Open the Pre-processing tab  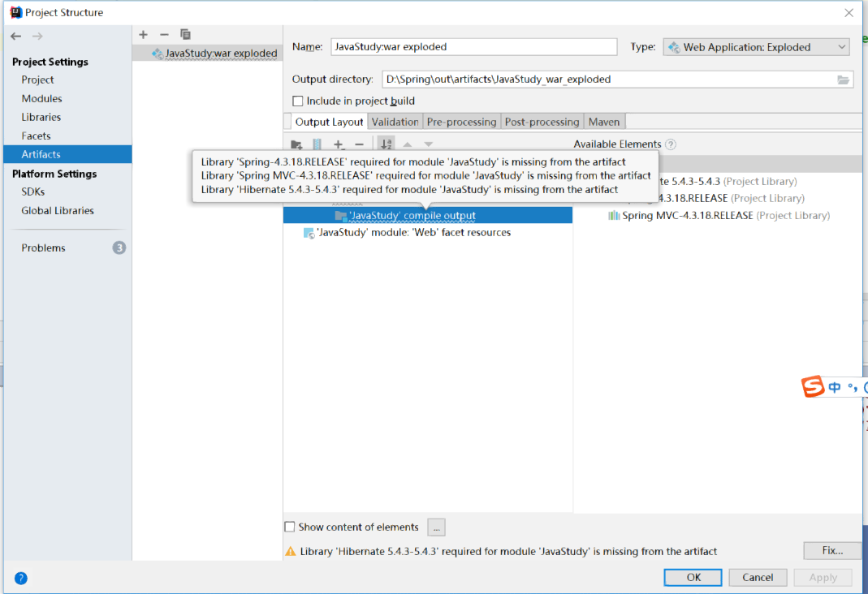tap(462, 122)
